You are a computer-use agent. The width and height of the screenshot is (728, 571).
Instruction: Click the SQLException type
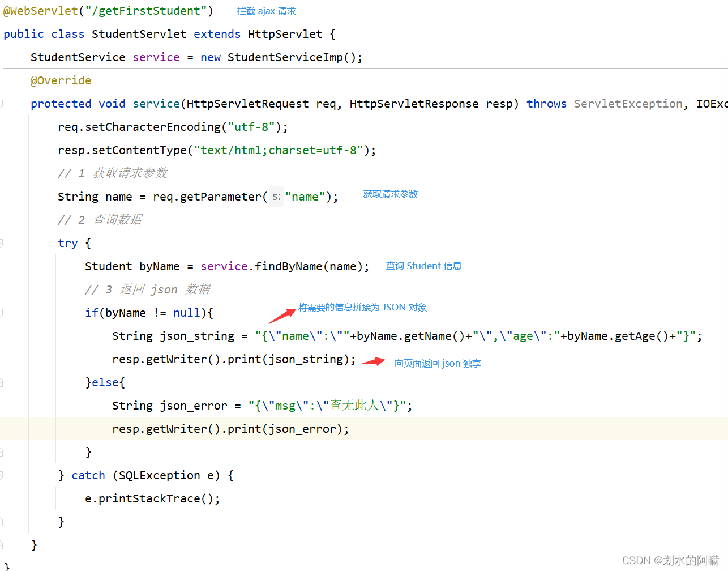160,475
